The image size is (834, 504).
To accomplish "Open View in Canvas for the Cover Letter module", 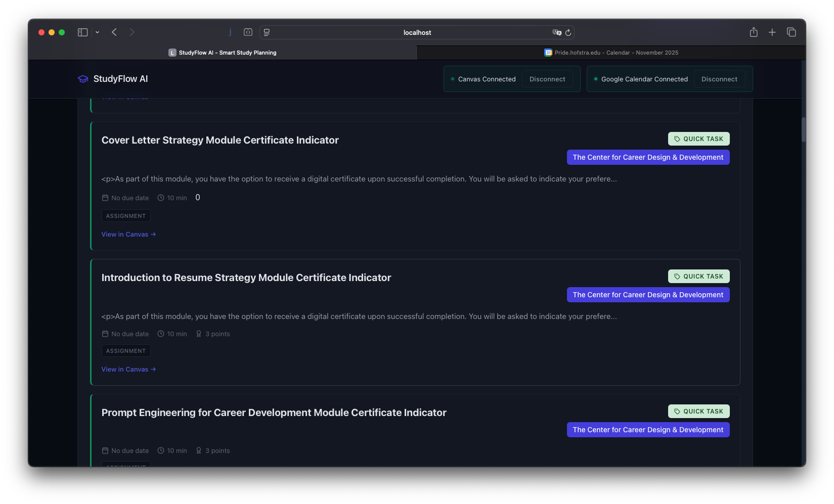I will pyautogui.click(x=128, y=235).
